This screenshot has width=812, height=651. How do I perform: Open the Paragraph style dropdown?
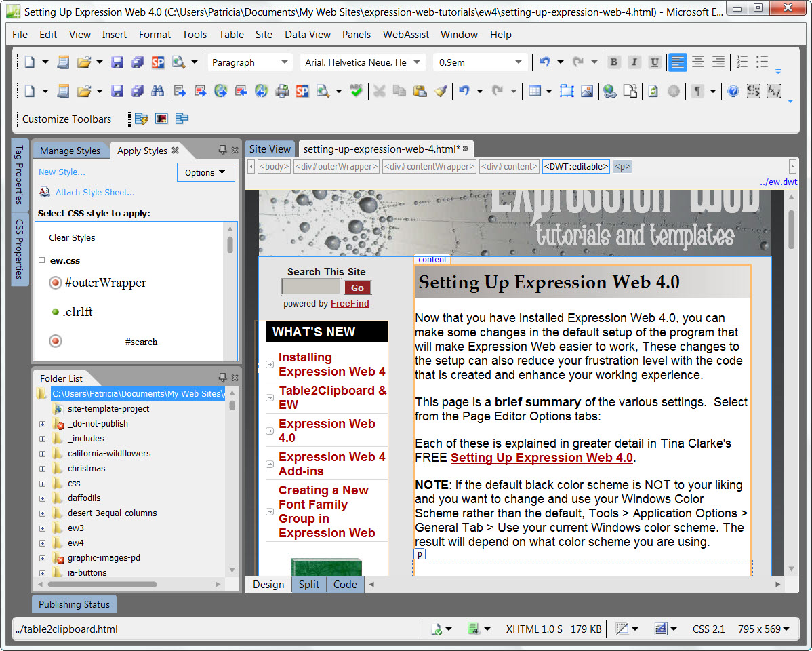[x=284, y=62]
